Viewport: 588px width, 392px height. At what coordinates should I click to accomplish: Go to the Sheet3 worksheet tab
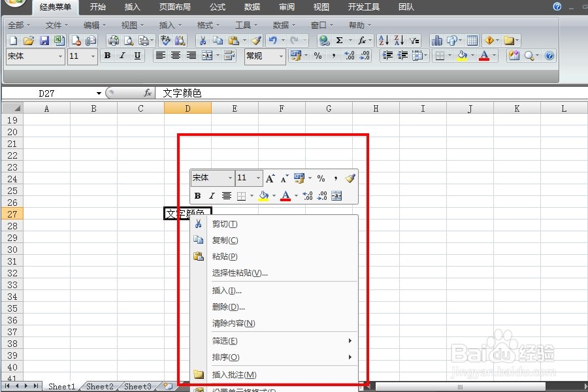click(x=138, y=386)
